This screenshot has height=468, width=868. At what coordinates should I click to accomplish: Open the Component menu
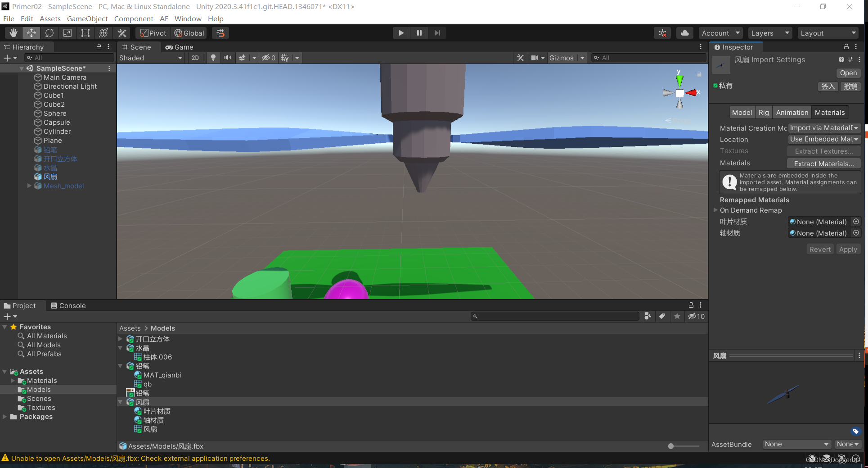pyautogui.click(x=134, y=18)
